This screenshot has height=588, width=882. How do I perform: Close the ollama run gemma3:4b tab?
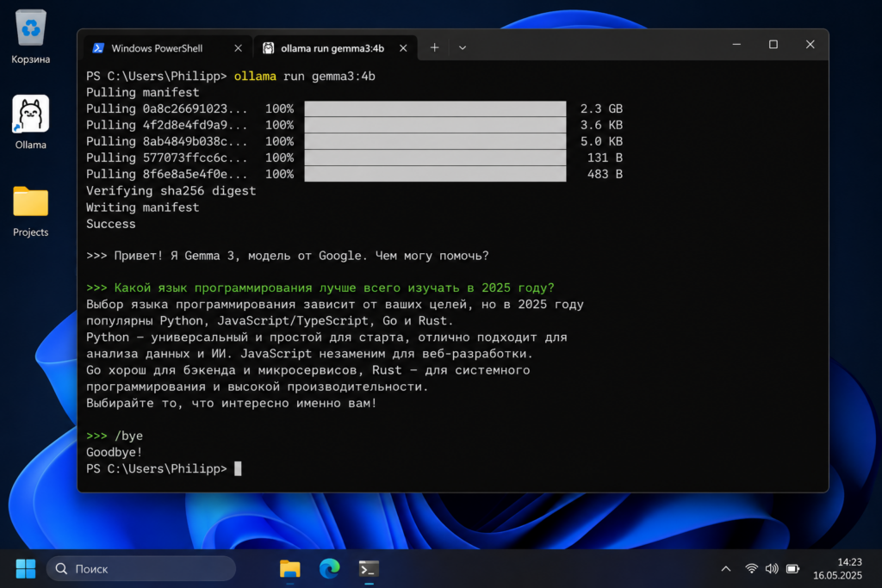tap(403, 48)
